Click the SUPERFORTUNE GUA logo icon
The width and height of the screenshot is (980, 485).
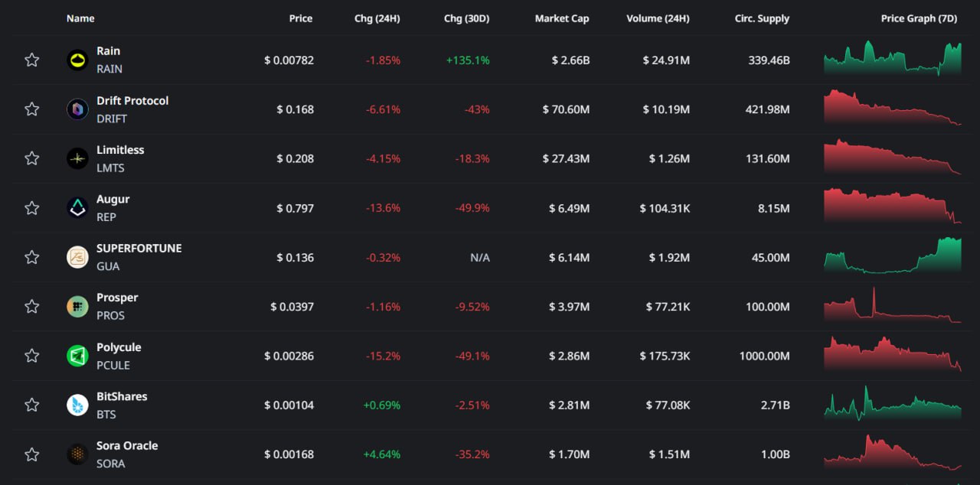77,257
